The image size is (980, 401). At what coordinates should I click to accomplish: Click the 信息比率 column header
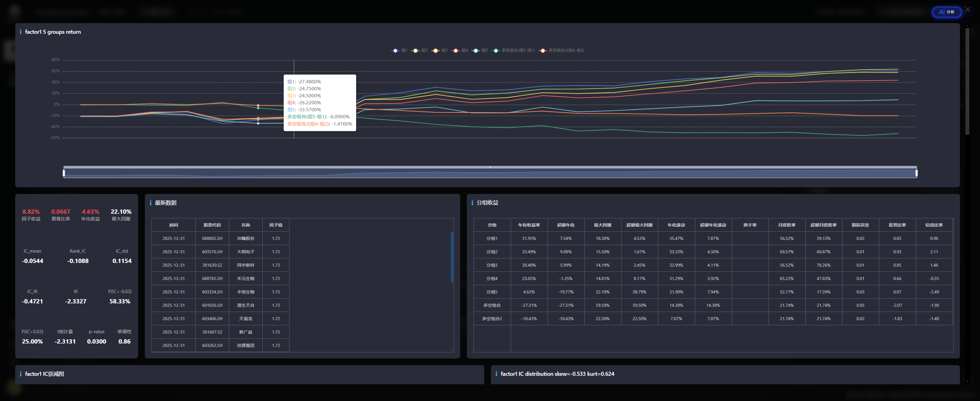pyautogui.click(x=934, y=225)
